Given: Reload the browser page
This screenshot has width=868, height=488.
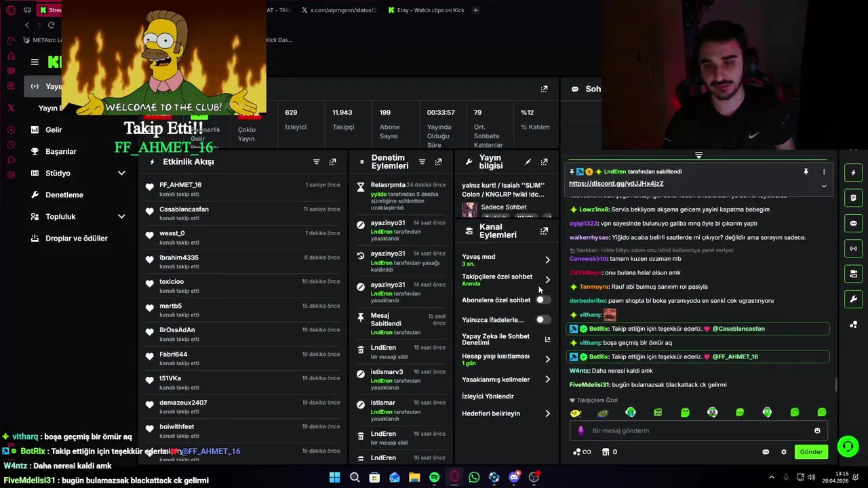Looking at the screenshot, I should coord(51,25).
